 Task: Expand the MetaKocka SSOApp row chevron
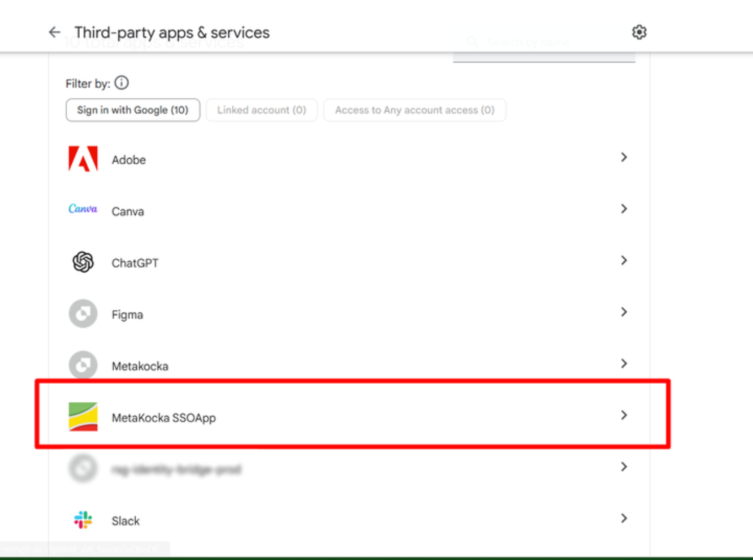point(624,415)
